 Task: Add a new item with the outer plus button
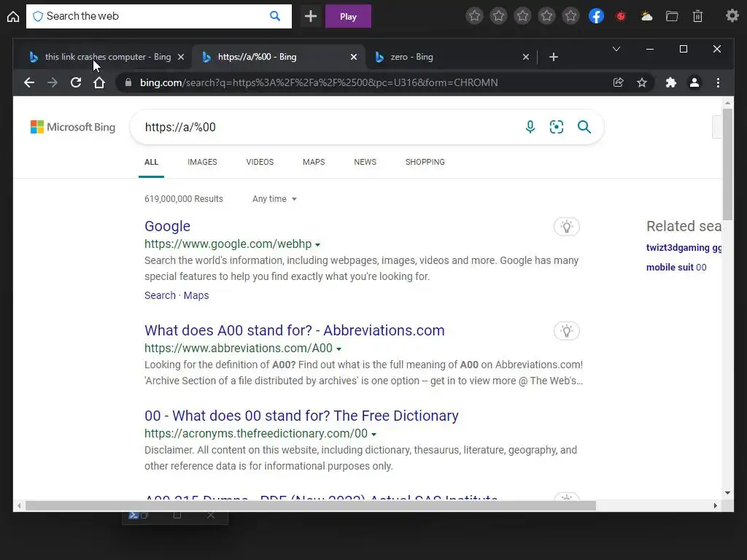(311, 16)
